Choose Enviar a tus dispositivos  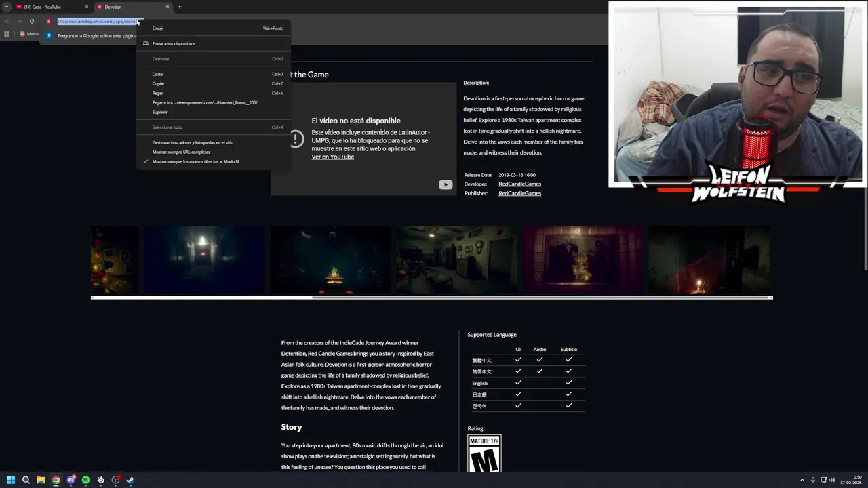click(213, 43)
